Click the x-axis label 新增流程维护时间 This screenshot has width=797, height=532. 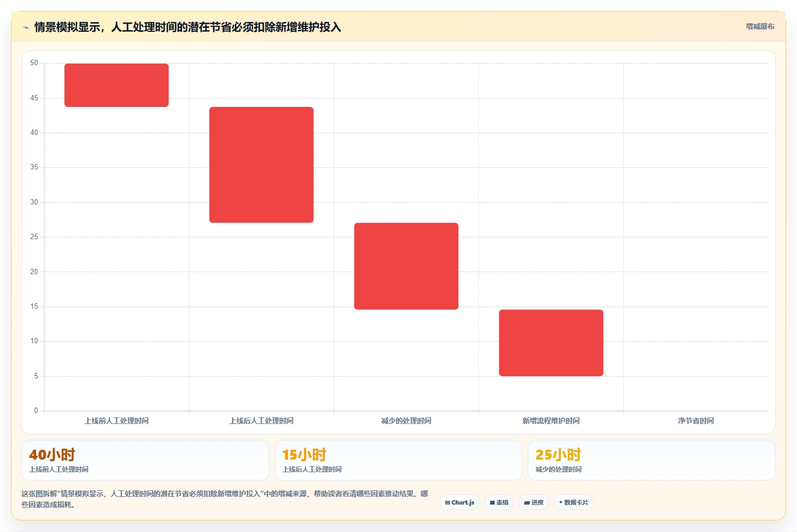551,421
